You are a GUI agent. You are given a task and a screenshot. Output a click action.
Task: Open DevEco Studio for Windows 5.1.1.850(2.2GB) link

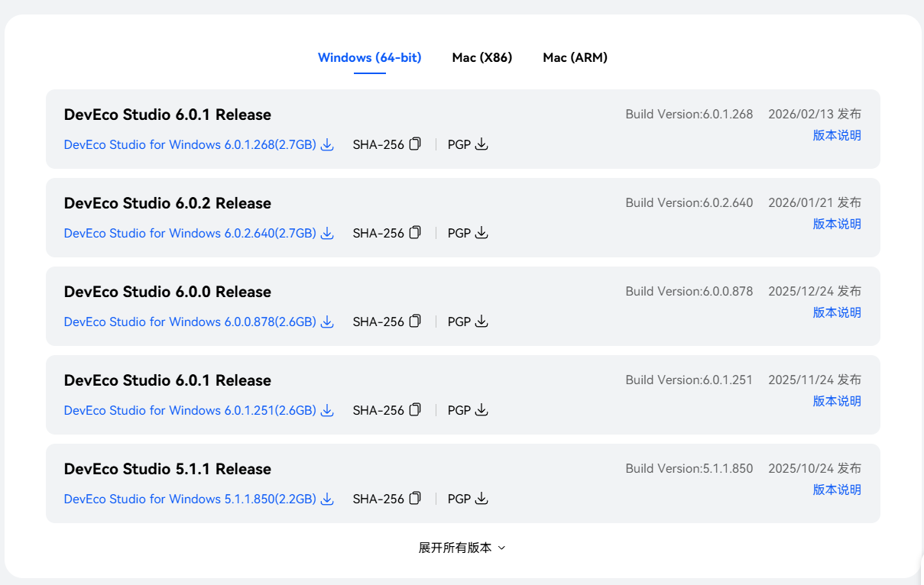pyautogui.click(x=190, y=499)
